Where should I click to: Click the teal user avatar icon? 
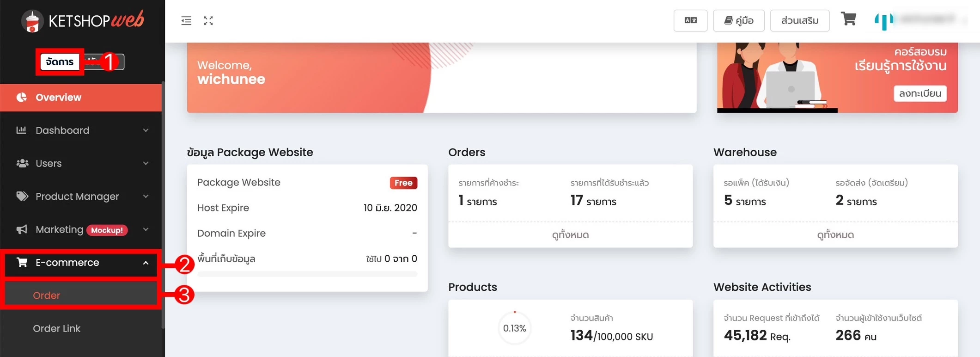coord(883,20)
